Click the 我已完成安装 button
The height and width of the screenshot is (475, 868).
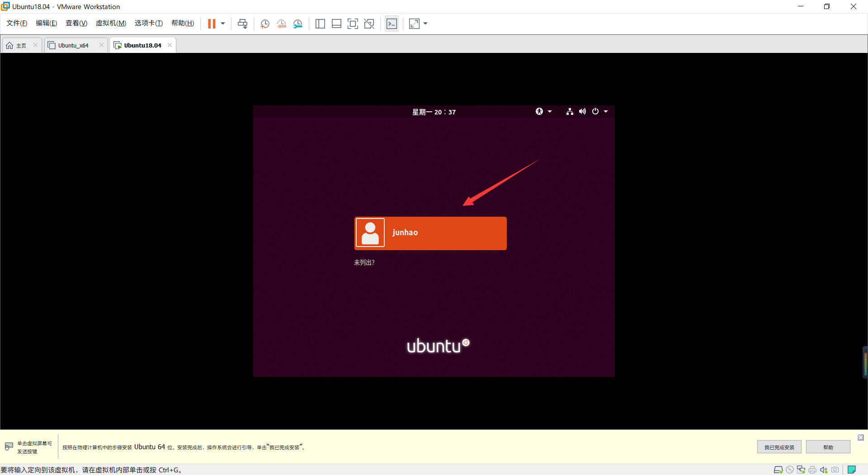[779, 447]
